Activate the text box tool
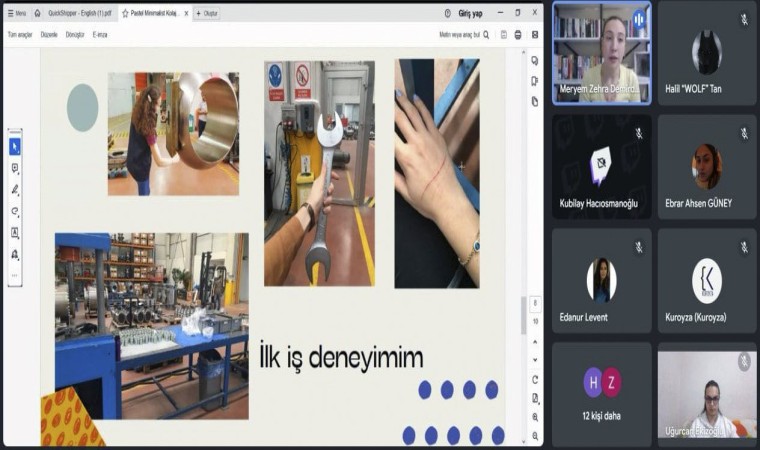760x450 pixels. pos(14,232)
